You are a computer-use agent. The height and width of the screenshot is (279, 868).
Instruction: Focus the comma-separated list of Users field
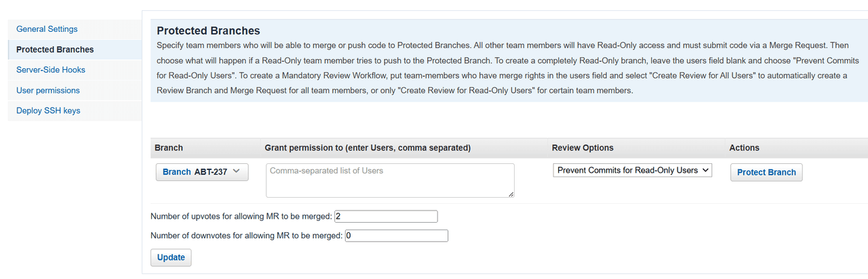tap(390, 181)
